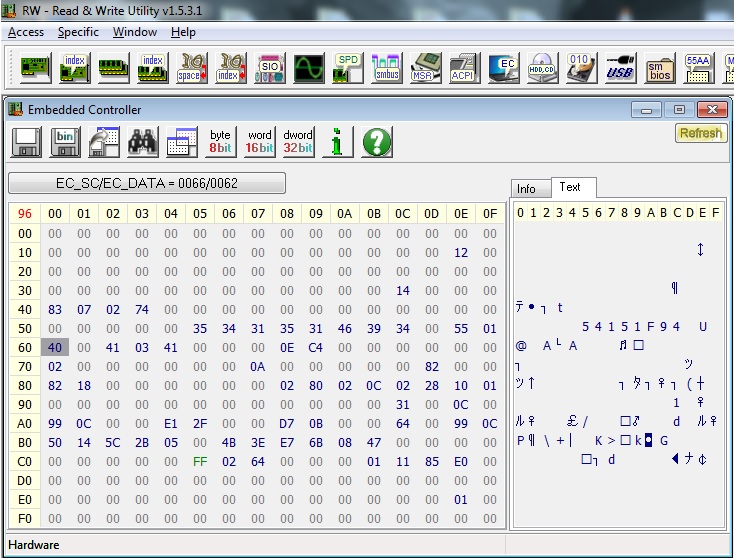
Task: Switch to dword 32bit view
Action: [298, 142]
